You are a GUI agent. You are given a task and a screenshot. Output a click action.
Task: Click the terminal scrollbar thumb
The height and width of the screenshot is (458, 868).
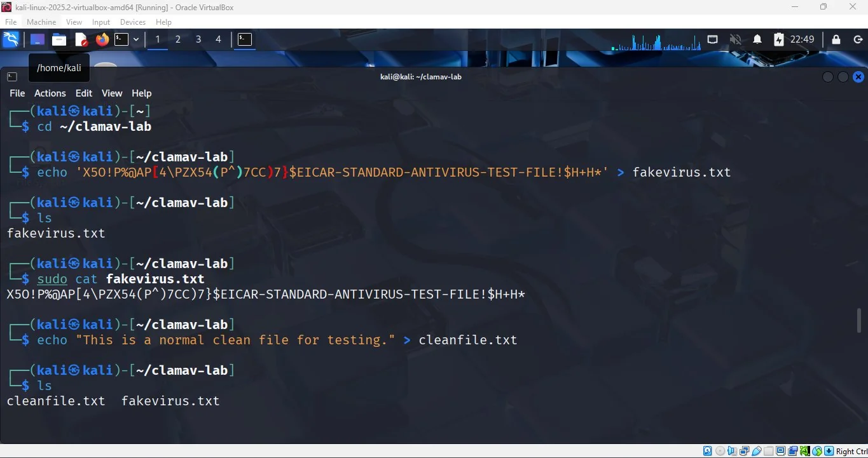click(860, 320)
